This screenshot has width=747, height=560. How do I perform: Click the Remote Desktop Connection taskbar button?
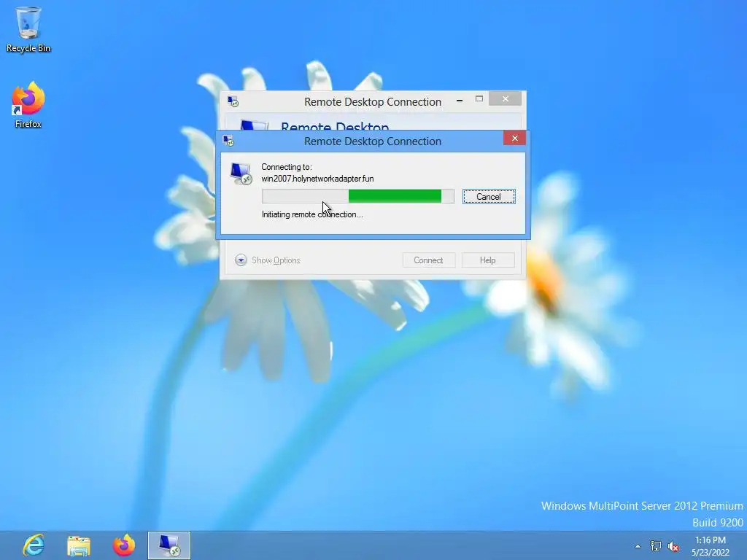point(169,545)
